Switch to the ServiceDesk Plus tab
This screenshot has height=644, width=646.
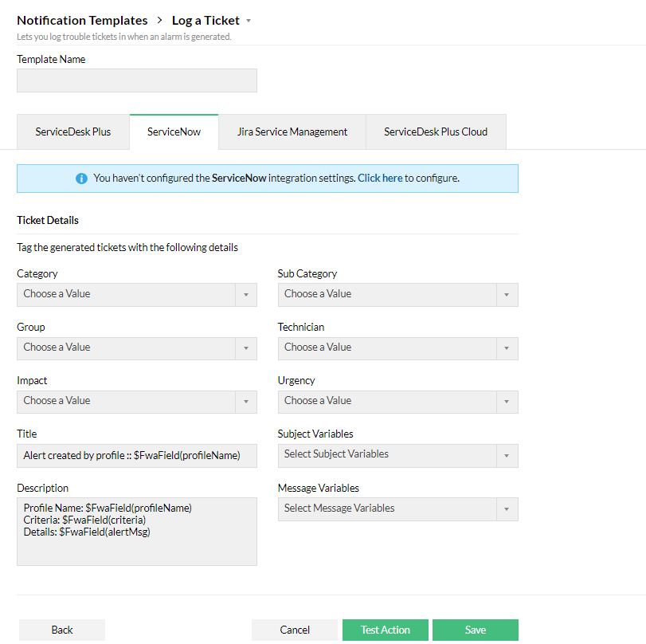click(73, 132)
